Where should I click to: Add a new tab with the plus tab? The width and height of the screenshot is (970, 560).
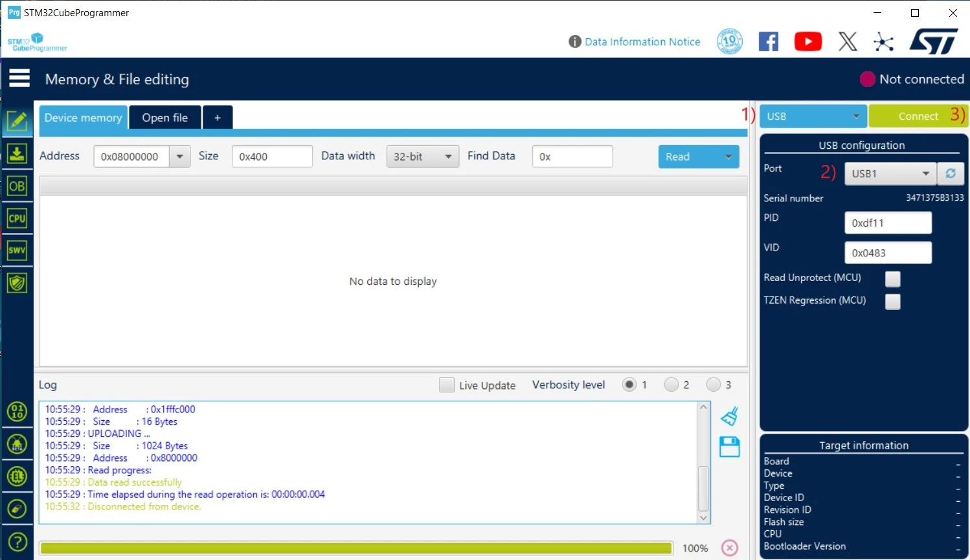(218, 118)
